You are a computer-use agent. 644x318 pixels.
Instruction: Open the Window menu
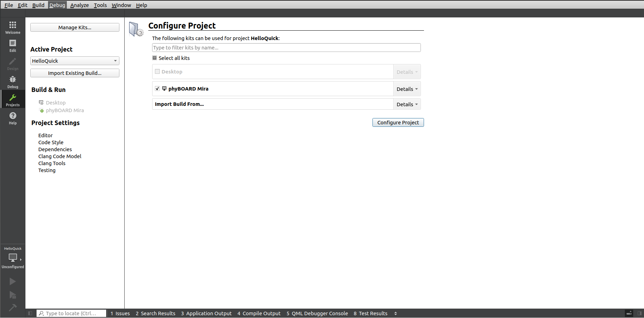pos(121,5)
